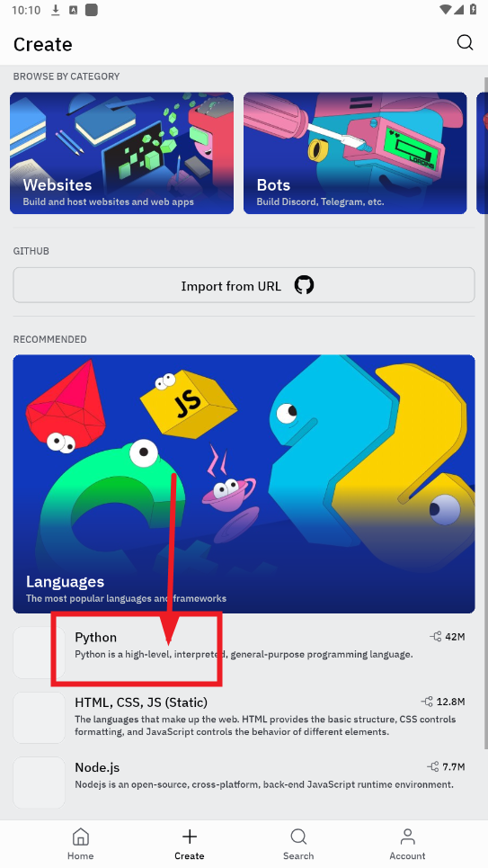Open the Websites category card
This screenshot has height=868, width=488.
click(x=121, y=153)
